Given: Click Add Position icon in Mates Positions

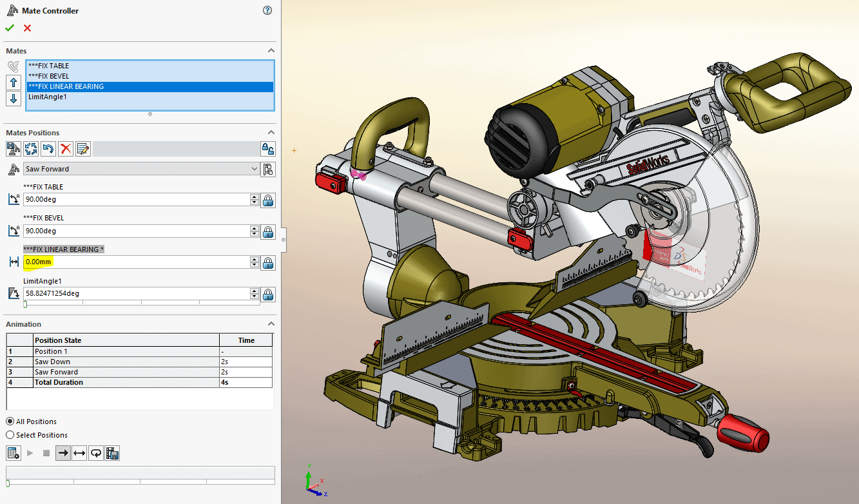Looking at the screenshot, I should coord(14,149).
